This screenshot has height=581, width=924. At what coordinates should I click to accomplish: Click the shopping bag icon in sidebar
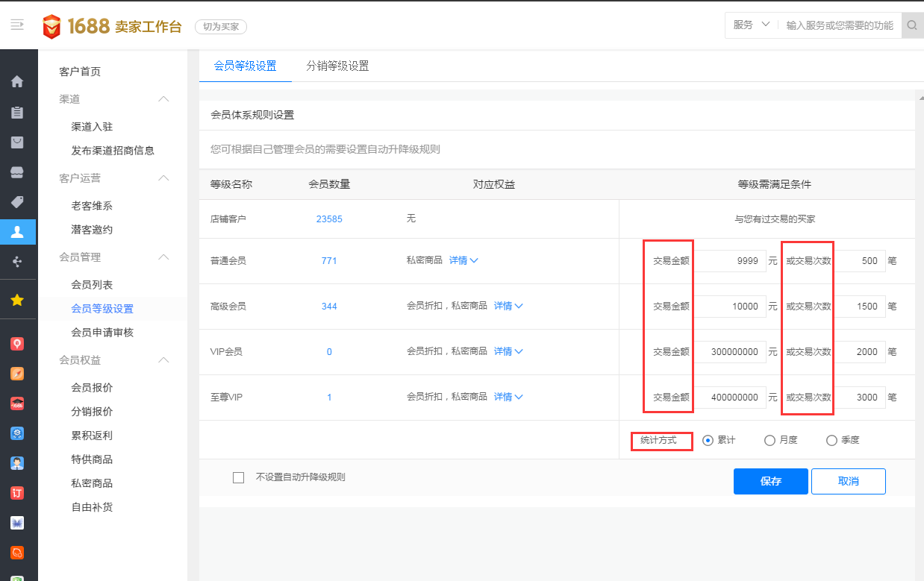tap(17, 142)
